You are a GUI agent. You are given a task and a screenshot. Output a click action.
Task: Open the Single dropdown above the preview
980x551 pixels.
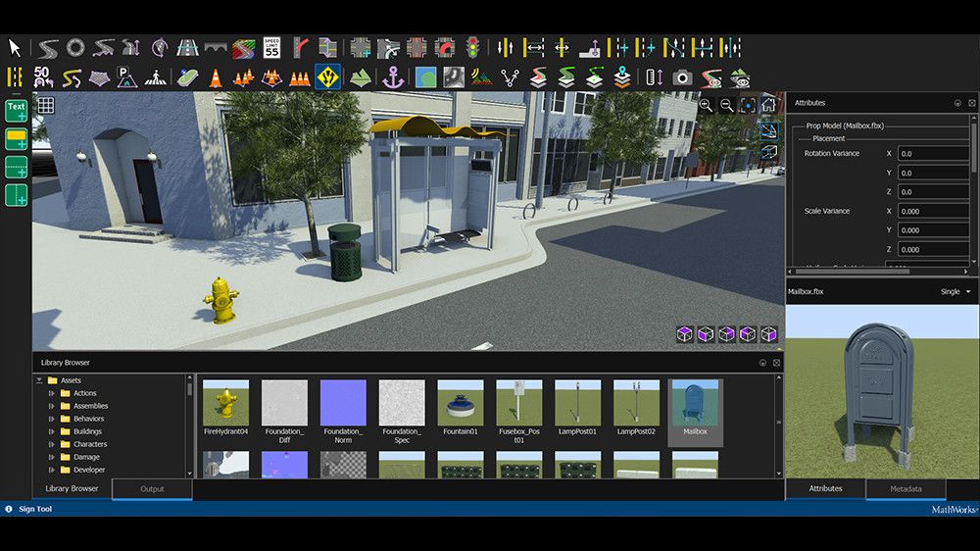pos(955,291)
